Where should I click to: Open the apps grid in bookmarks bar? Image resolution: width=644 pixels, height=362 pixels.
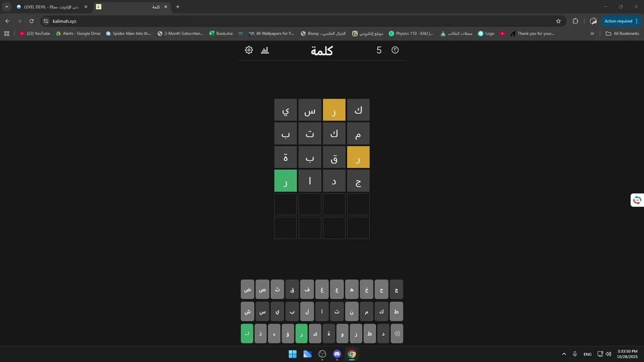(7, 34)
